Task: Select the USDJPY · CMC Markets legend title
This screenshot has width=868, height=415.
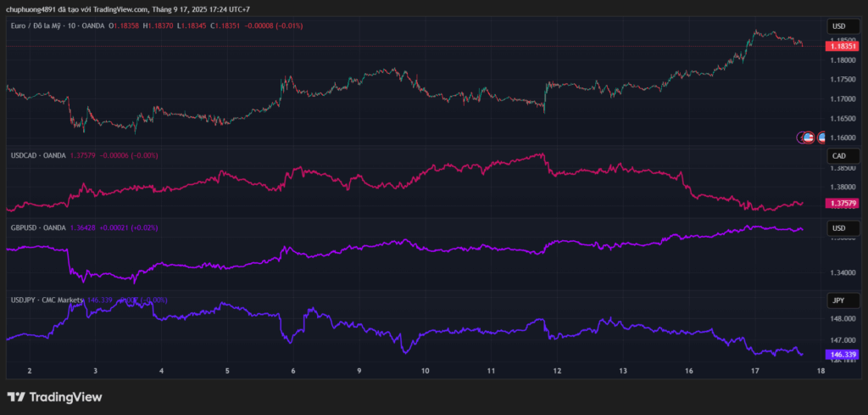Action: pos(47,300)
